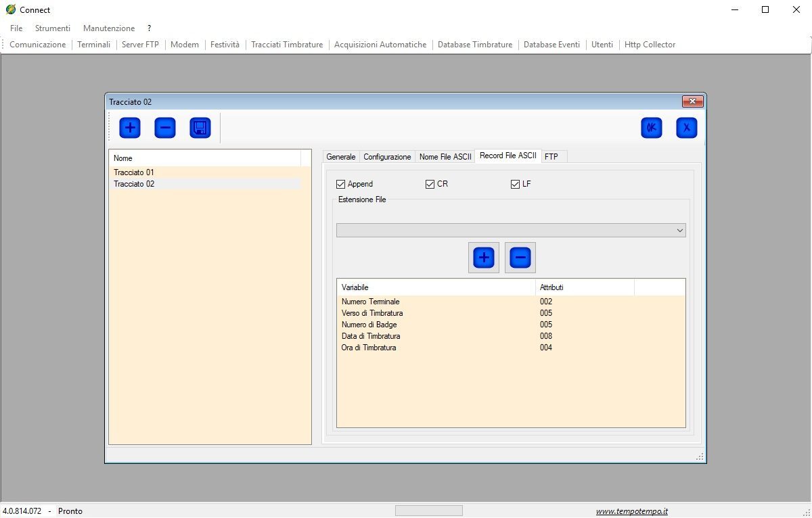This screenshot has width=812, height=518.
Task: Click the Nome column header
Action: [x=205, y=158]
